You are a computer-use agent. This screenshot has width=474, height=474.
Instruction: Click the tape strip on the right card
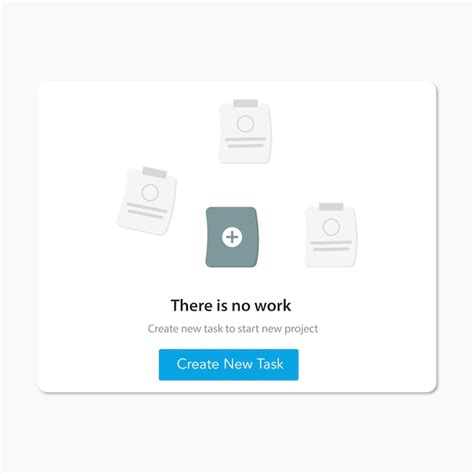tap(331, 207)
